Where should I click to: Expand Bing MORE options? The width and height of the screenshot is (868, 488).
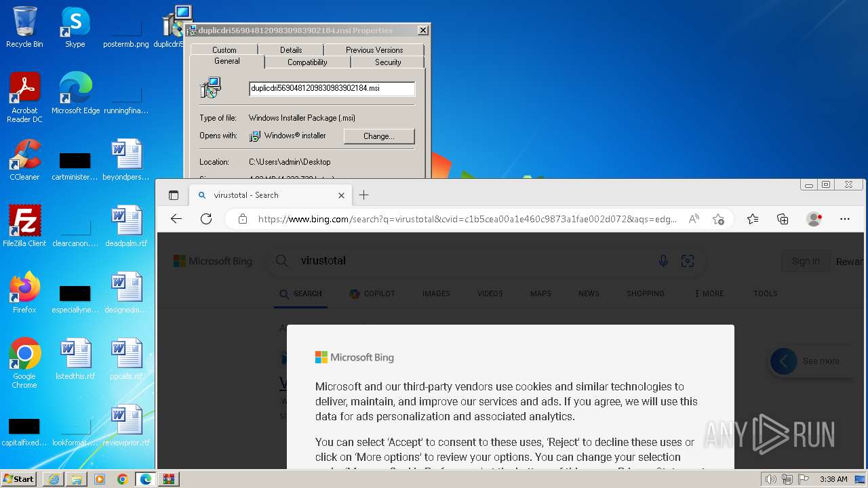(x=709, y=293)
